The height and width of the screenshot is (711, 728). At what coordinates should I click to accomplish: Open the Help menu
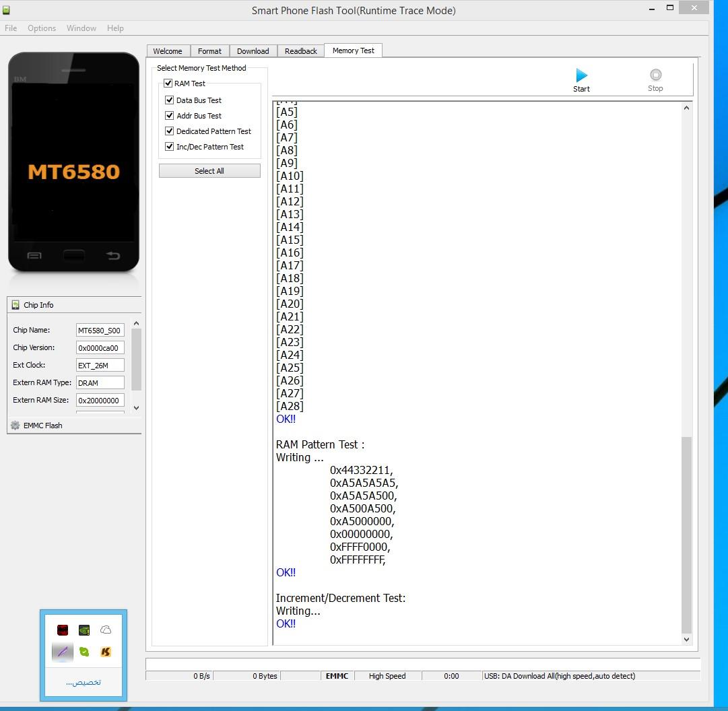[115, 28]
